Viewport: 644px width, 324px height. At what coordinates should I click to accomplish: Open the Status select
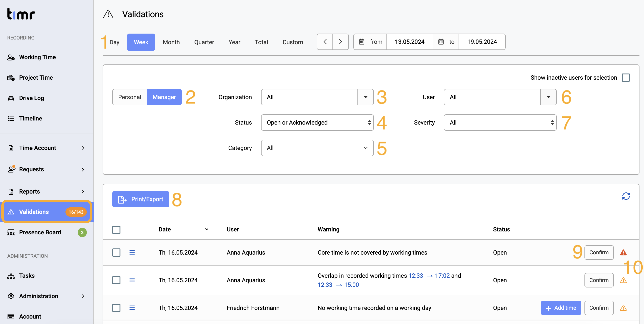317,123
